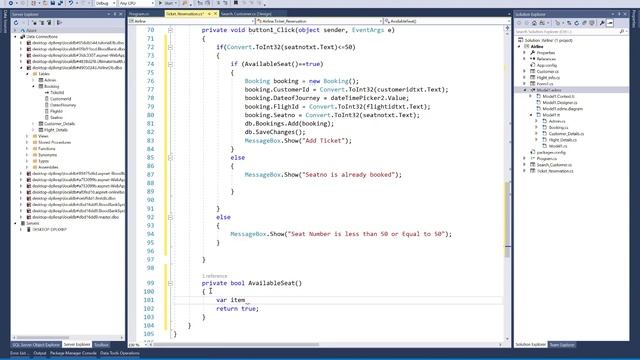Image resolution: width=640 pixels, height=360 pixels.
Task: Select the DateofJourney column under Booking
Action: click(63, 105)
